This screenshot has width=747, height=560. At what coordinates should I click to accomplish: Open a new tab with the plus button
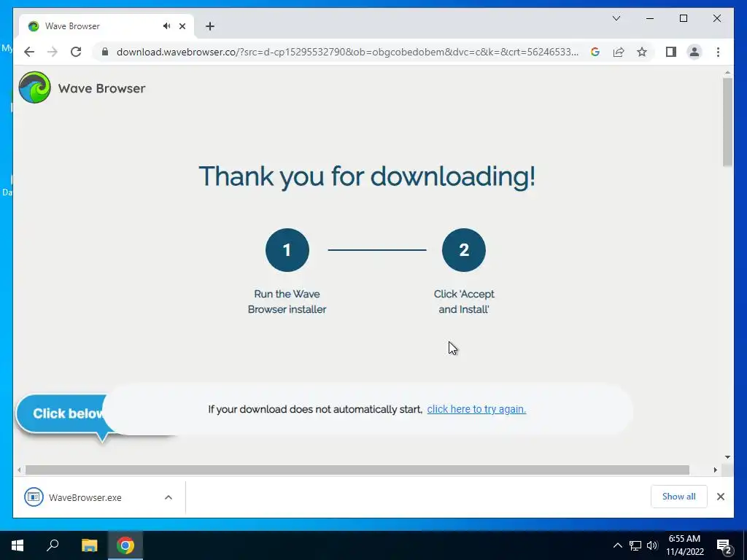coord(209,26)
